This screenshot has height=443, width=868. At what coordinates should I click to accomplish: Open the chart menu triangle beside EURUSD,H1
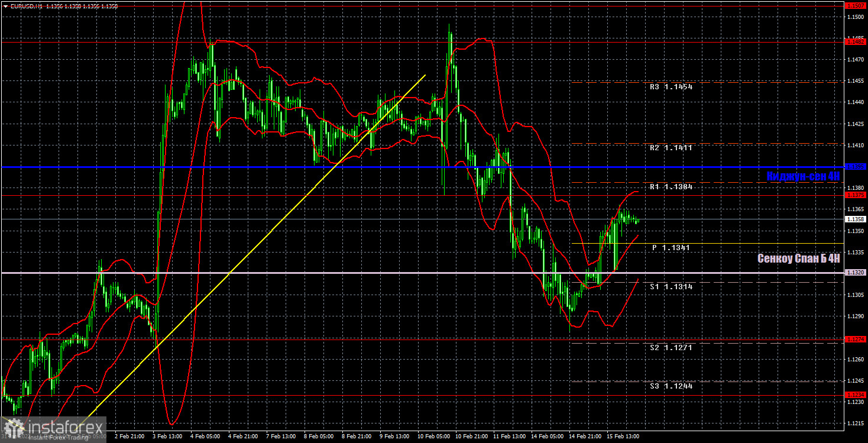tap(5, 6)
